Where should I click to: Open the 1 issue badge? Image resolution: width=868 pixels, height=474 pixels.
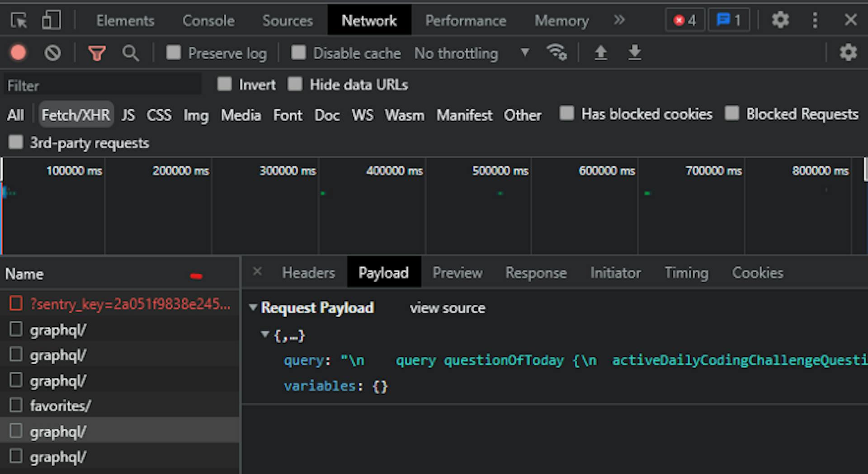click(x=729, y=20)
